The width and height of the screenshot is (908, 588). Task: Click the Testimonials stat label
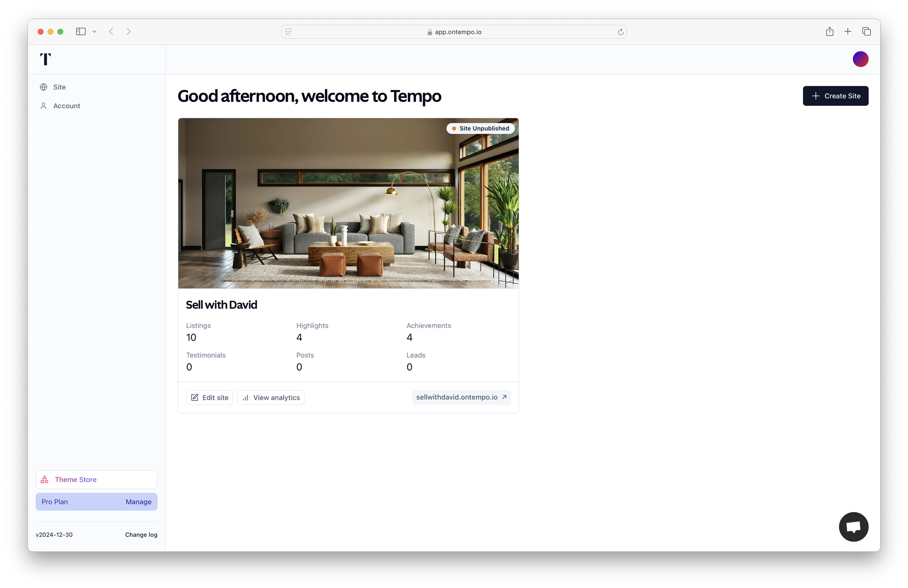206,355
